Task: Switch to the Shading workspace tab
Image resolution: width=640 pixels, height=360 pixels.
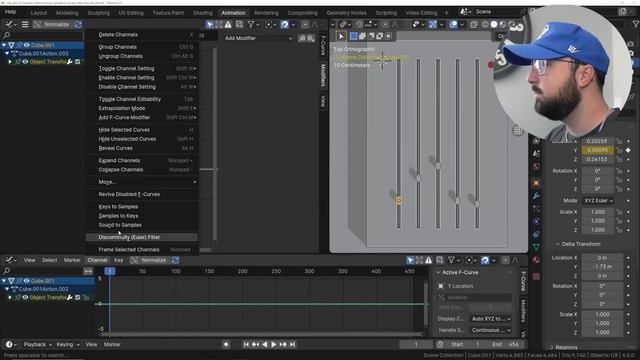Action: click(202, 13)
